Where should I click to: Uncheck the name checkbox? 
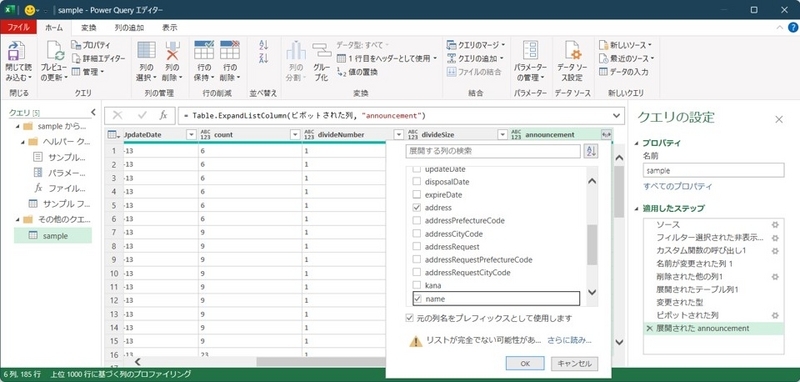pos(417,299)
